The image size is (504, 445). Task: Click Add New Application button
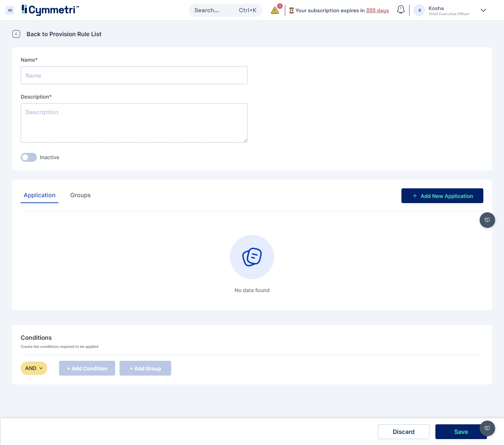(442, 196)
